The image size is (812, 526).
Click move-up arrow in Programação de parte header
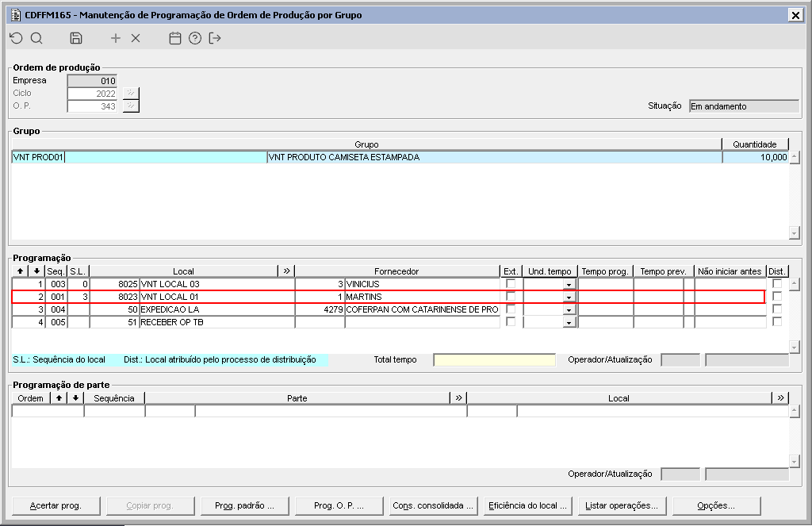pos(59,398)
